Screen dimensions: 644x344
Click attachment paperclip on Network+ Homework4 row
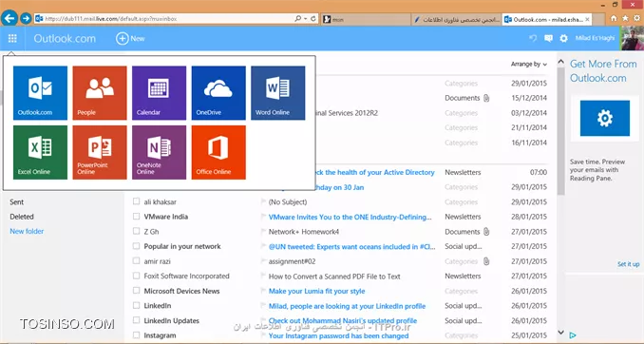point(486,232)
